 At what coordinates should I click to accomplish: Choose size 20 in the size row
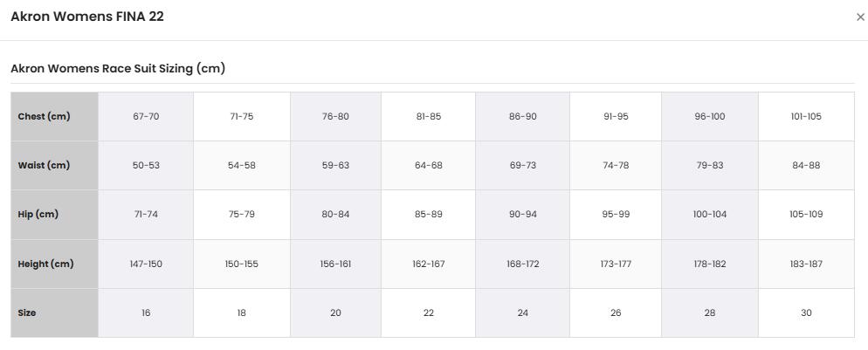click(335, 313)
